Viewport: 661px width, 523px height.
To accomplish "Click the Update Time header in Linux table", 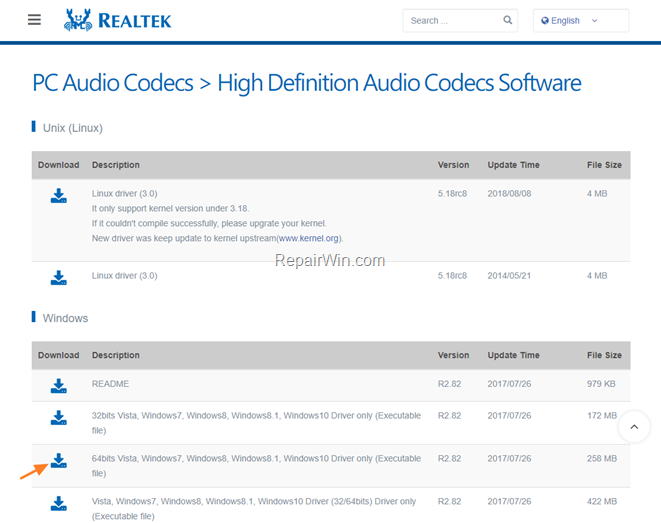I will pos(513,165).
